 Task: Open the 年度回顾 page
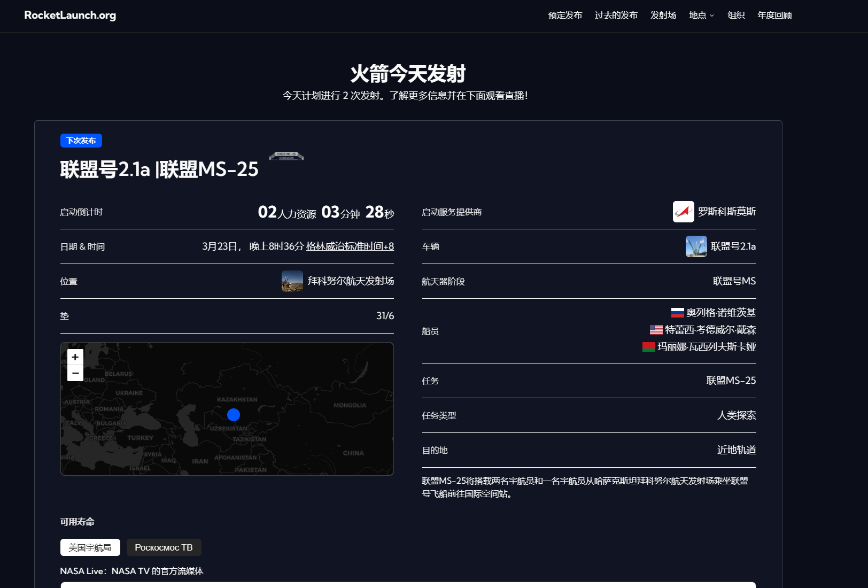tap(774, 16)
